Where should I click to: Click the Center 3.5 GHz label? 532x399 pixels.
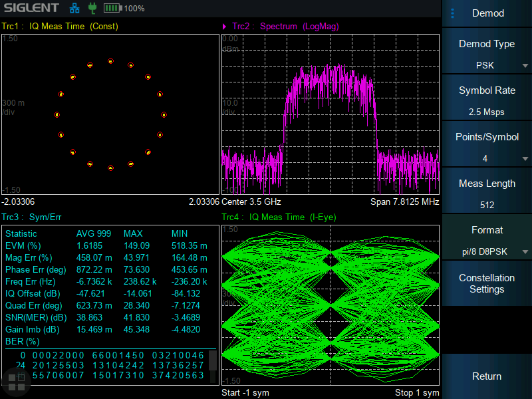tap(251, 201)
